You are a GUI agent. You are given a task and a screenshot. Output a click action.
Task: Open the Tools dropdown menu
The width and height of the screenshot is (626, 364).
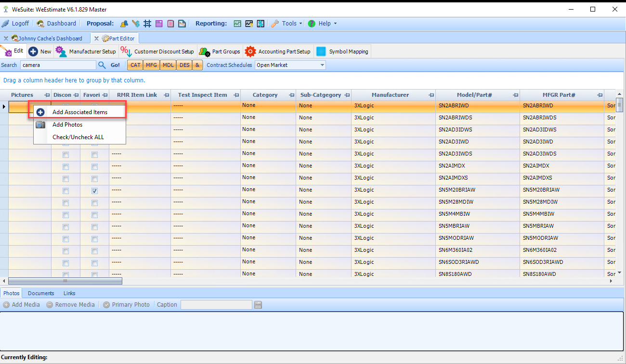[287, 23]
